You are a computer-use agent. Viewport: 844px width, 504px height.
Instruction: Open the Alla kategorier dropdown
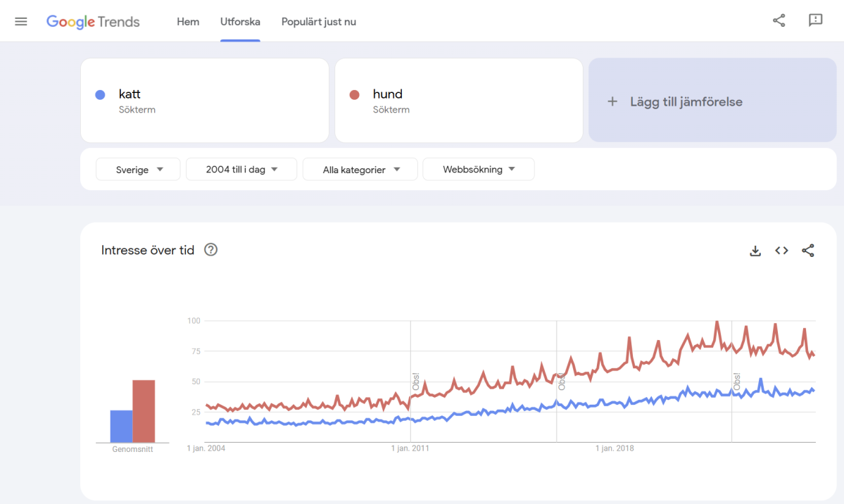tap(360, 169)
